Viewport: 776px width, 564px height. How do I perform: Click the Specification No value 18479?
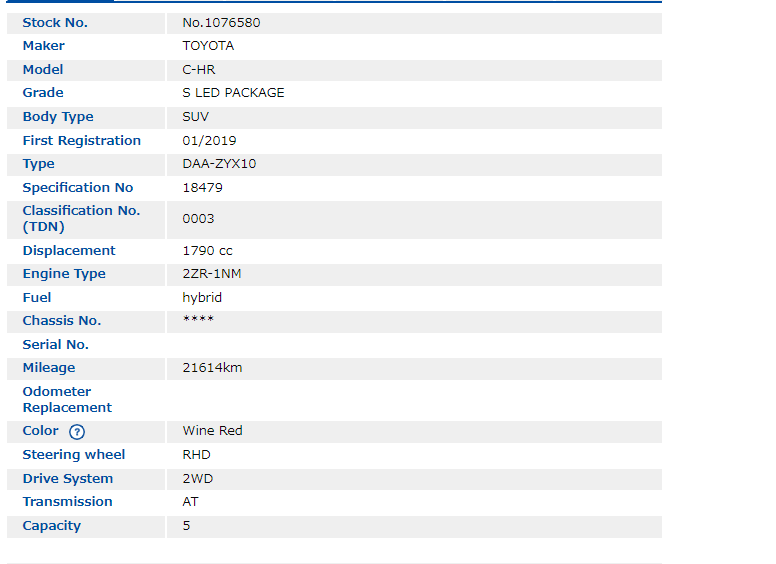[x=202, y=188]
